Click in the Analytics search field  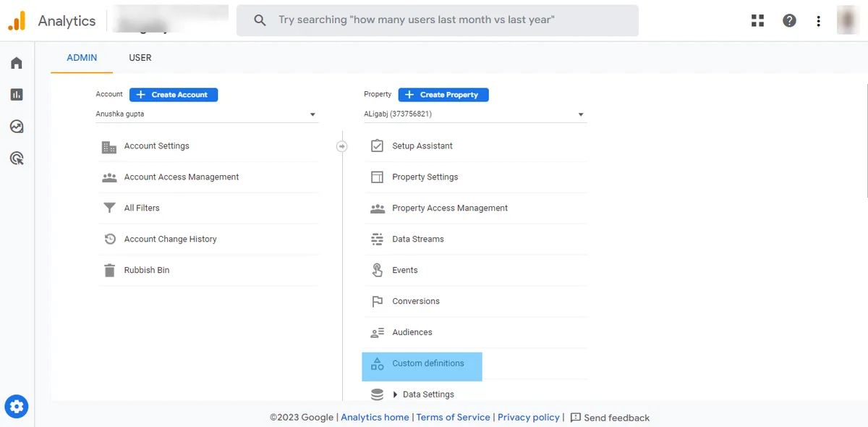pos(438,20)
